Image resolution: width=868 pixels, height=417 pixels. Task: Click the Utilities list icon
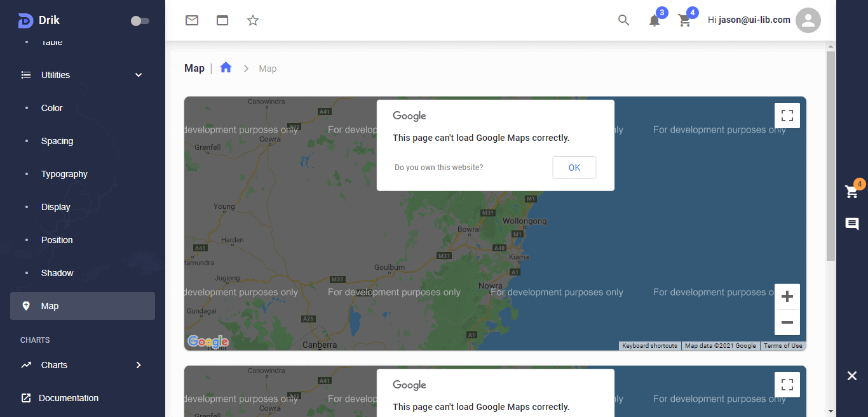click(x=26, y=75)
